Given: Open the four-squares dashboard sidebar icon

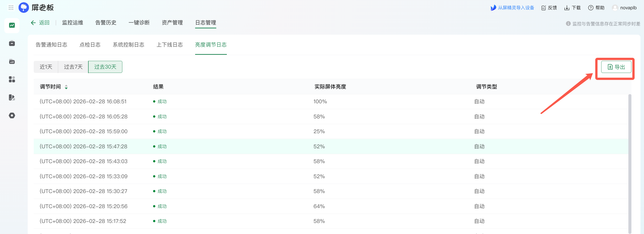Looking at the screenshot, I should point(12,79).
